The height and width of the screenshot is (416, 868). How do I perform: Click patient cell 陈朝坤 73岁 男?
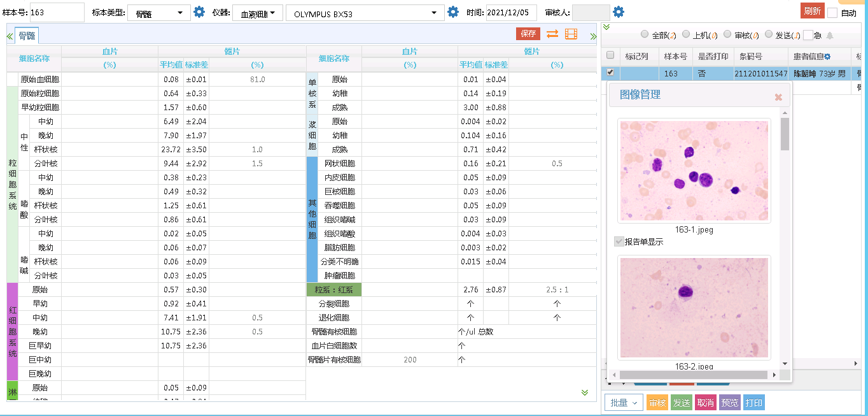[x=820, y=73]
